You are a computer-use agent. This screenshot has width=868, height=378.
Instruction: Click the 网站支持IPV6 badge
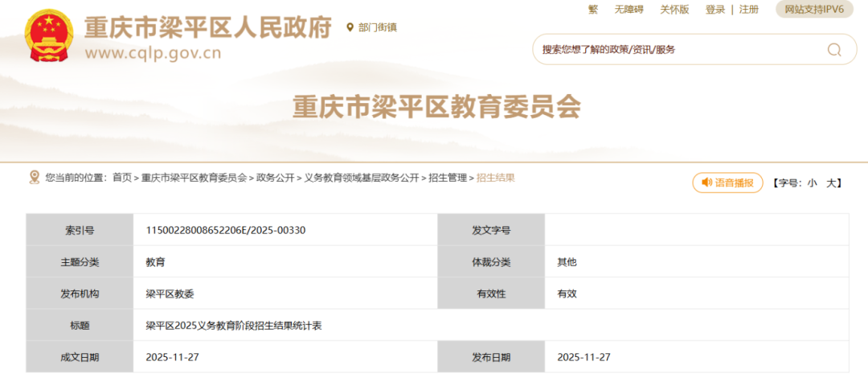[814, 10]
